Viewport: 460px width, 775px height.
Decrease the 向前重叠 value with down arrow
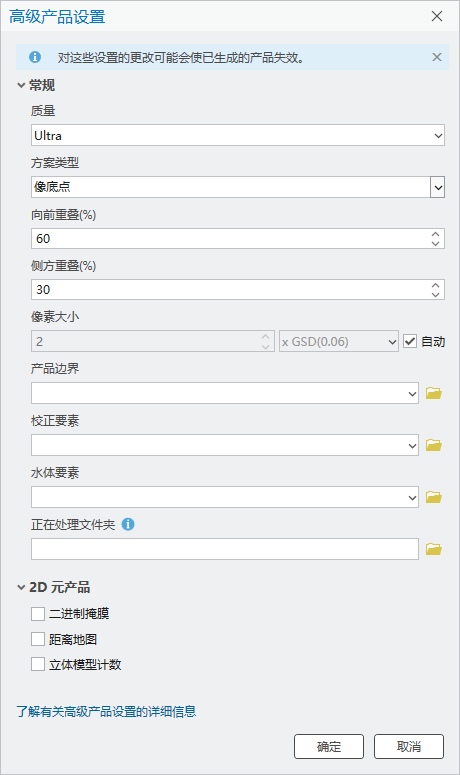click(x=435, y=244)
